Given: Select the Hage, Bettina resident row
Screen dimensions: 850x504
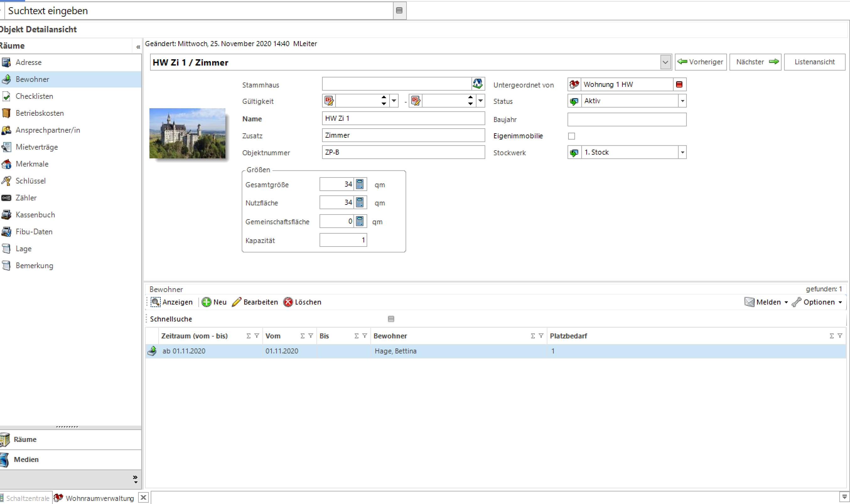Looking at the screenshot, I should pyautogui.click(x=496, y=351).
